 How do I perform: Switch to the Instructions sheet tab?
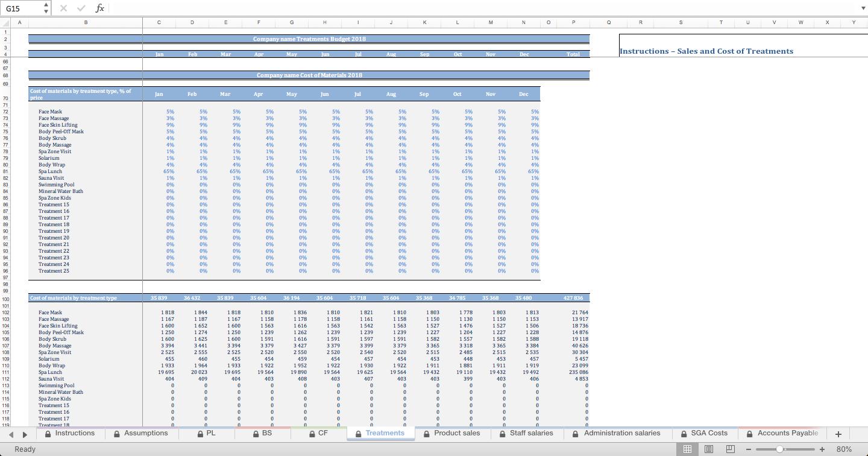coord(69,433)
